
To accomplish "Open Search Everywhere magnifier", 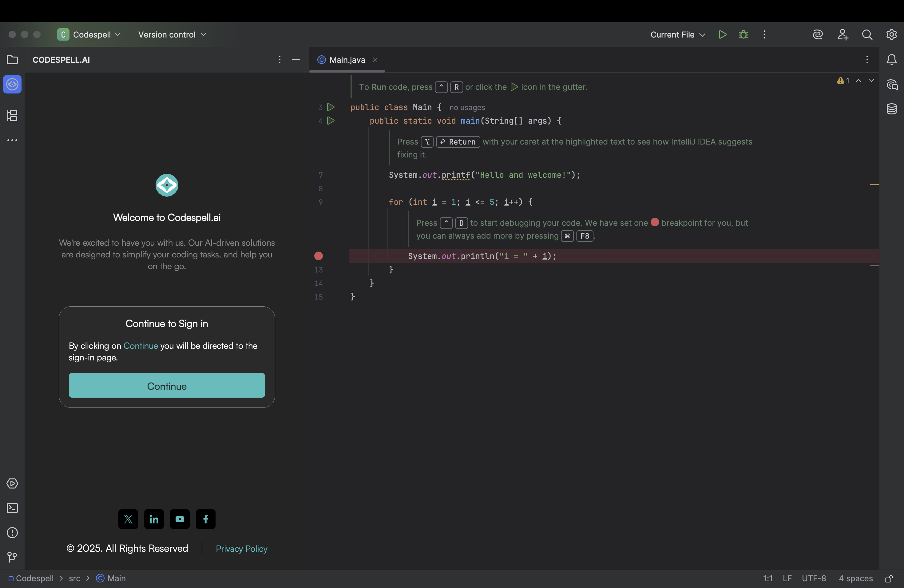I will pyautogui.click(x=867, y=34).
